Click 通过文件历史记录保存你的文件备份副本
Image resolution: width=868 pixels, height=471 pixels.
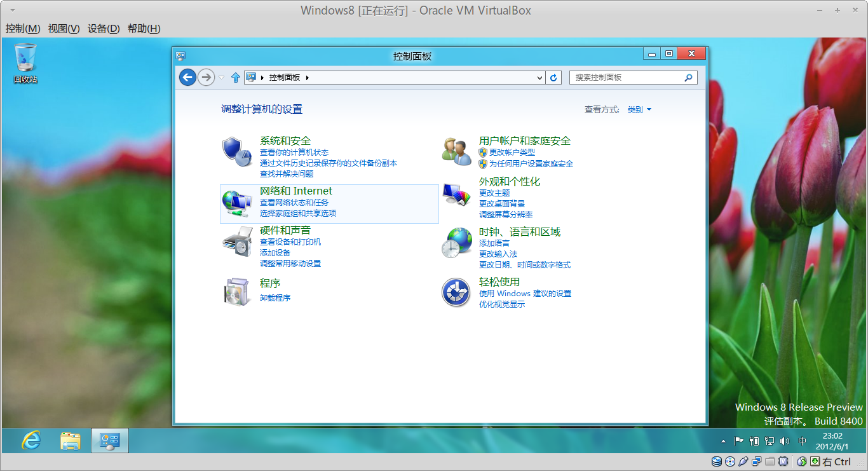329,163
